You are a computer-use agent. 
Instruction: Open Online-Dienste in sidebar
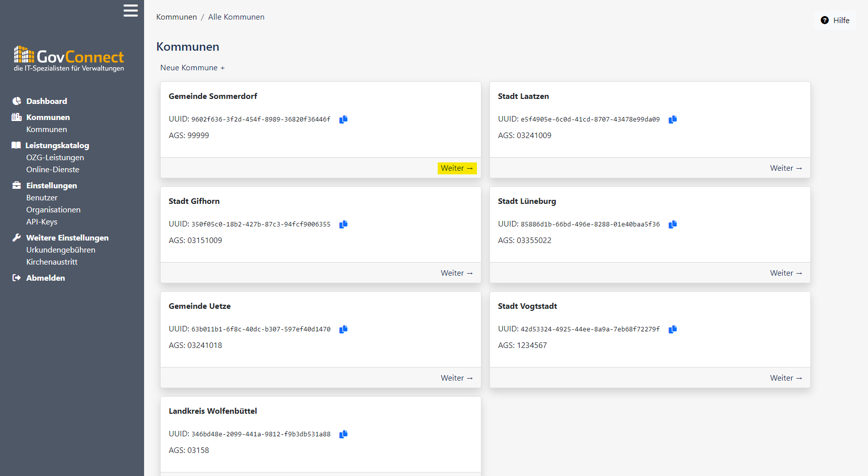pos(53,169)
